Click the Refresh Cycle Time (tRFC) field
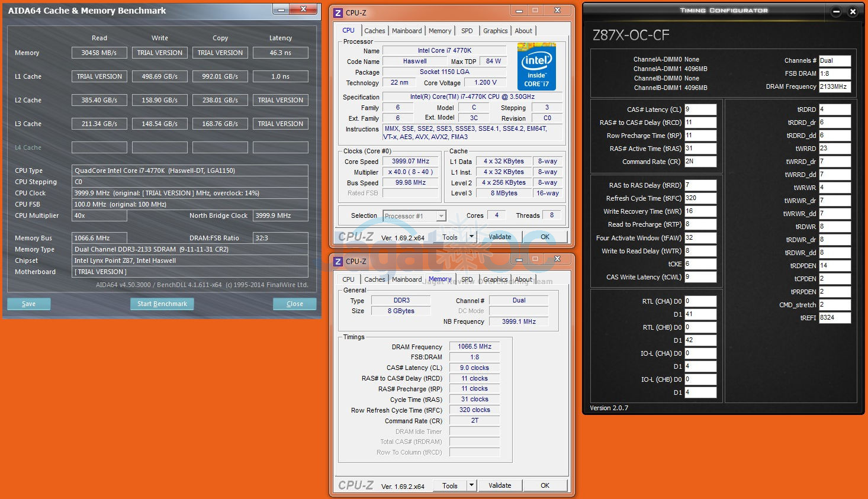868x499 pixels. coord(700,198)
